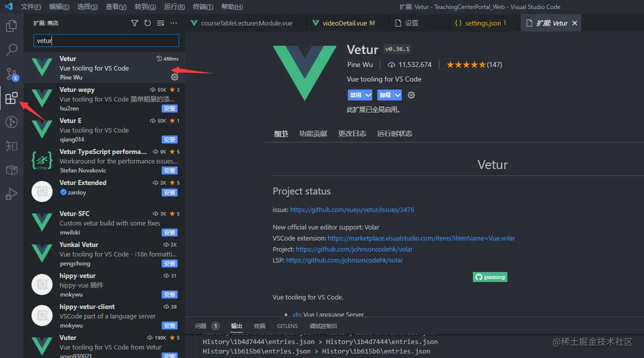Select the 运行时状态 tab
The width and height of the screenshot is (644, 358).
coord(395,133)
